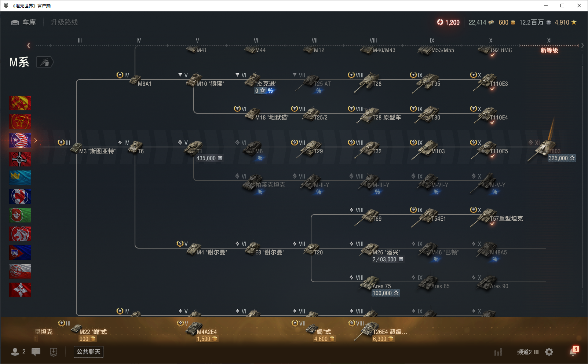Select the red flag with white lion
Screen dimensions: 588x364
(x=20, y=234)
